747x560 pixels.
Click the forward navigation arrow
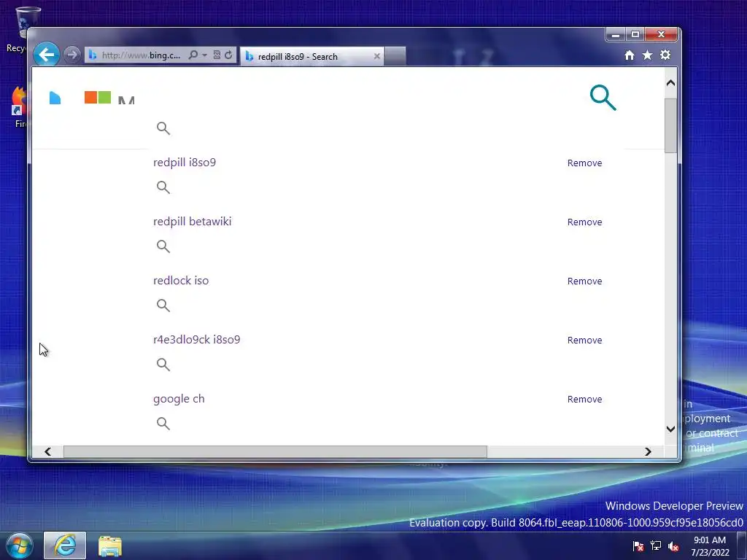[x=72, y=55]
